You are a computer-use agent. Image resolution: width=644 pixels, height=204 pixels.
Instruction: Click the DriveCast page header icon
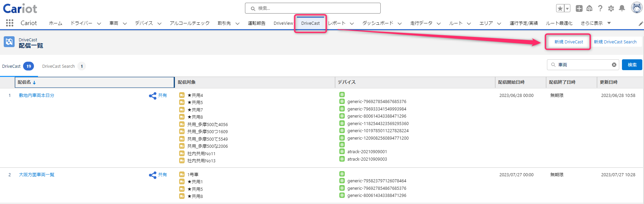(x=9, y=42)
